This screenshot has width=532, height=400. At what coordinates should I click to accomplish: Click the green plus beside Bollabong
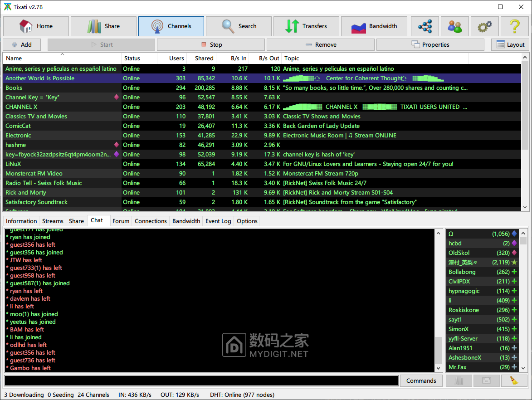(514, 271)
